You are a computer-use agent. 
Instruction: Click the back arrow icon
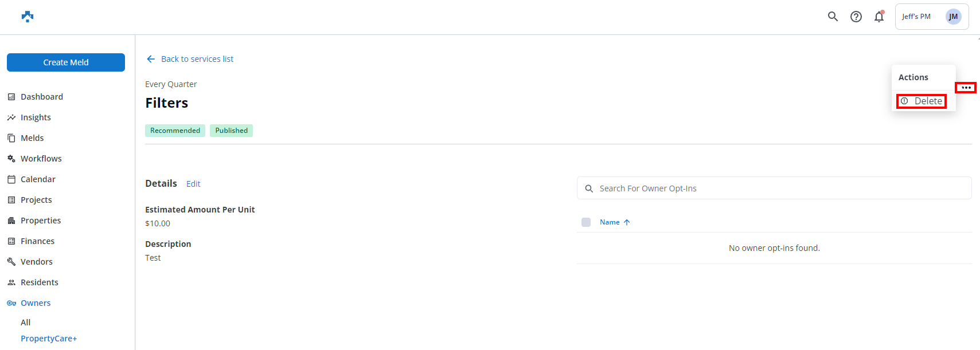point(151,59)
